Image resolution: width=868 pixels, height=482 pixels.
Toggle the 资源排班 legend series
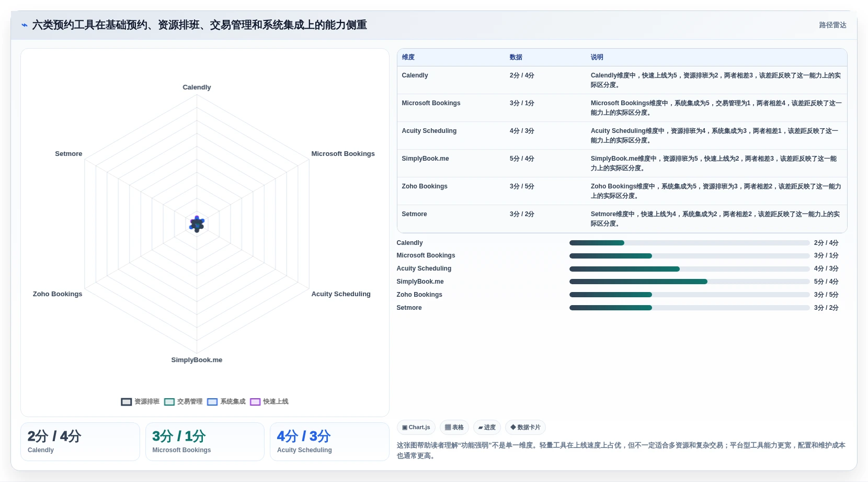tap(140, 402)
